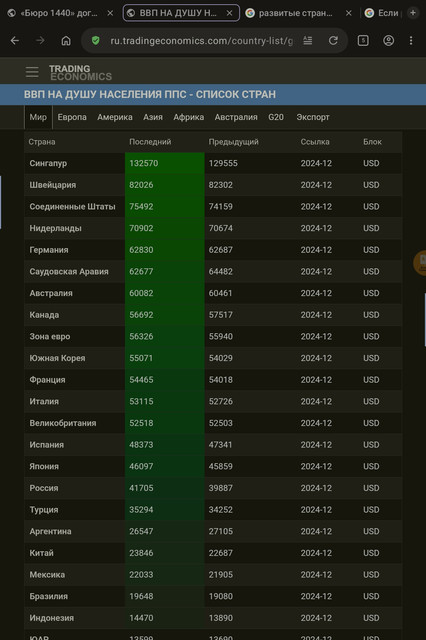The width and height of the screenshot is (426, 640).
Task: Click the orange floating widget at right edge
Action: pos(420,263)
